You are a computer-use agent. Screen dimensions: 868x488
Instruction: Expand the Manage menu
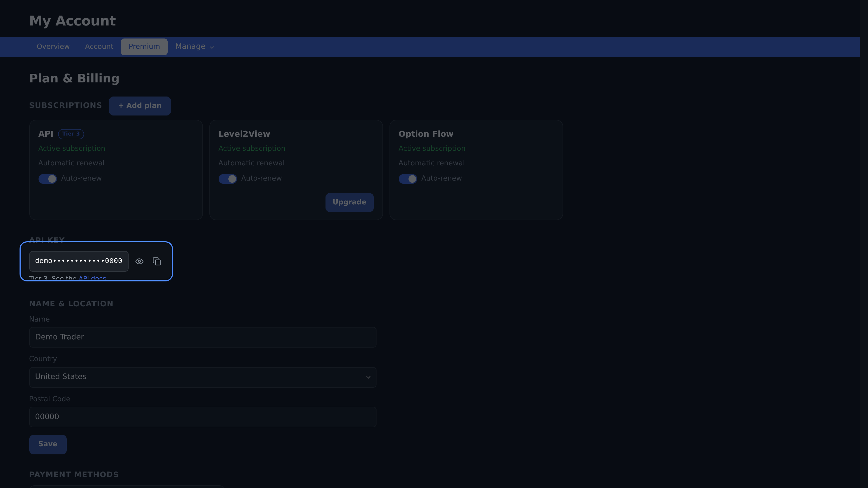coord(194,46)
